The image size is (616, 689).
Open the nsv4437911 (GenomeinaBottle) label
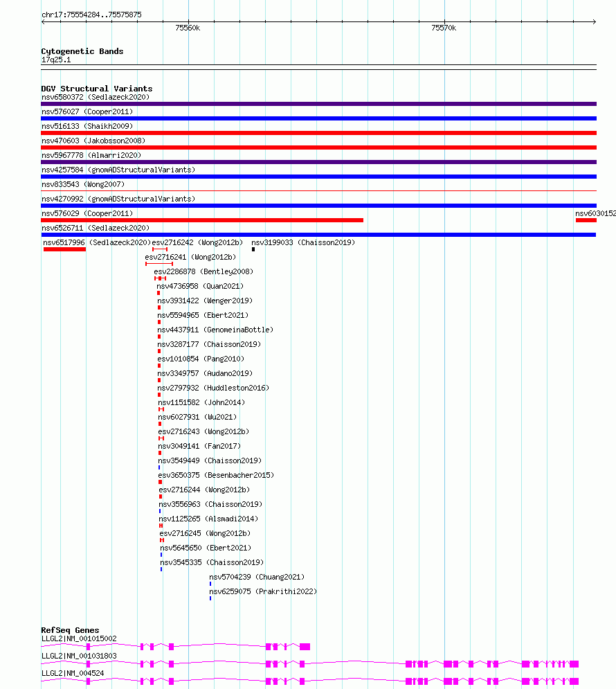pos(215,330)
